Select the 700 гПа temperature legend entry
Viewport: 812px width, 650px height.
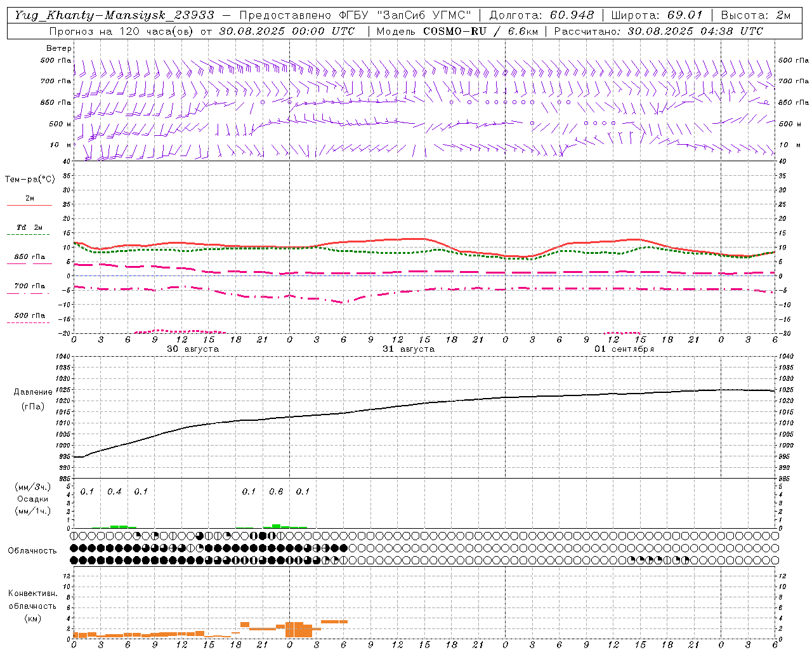pos(29,288)
